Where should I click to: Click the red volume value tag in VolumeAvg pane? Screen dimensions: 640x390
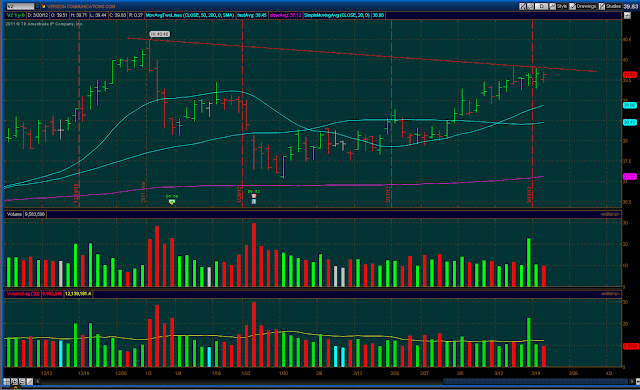click(630, 346)
